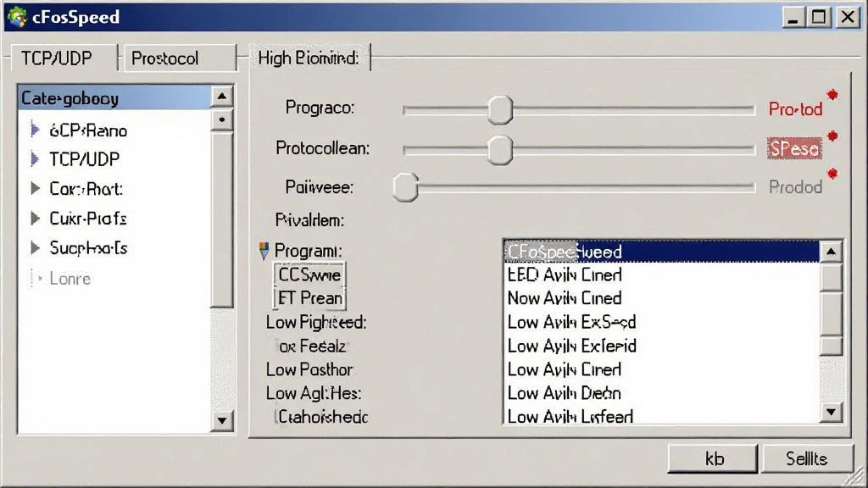Click the shield icon beside Programi label

pyautogui.click(x=264, y=251)
